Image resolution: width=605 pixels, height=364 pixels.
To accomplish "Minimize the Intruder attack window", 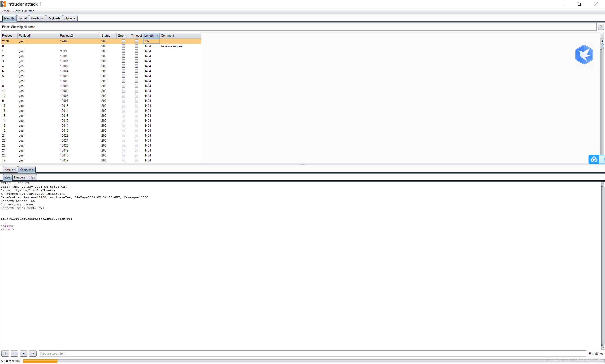I will (563, 4).
